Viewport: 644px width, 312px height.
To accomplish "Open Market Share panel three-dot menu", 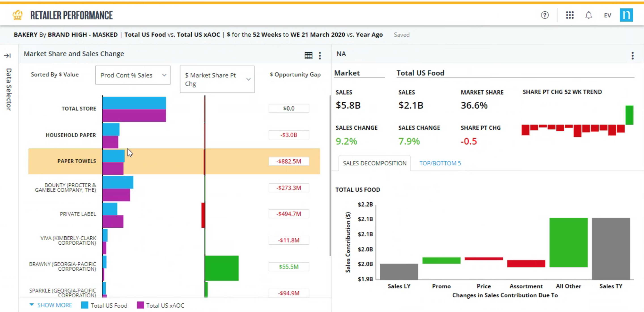I will tap(320, 56).
